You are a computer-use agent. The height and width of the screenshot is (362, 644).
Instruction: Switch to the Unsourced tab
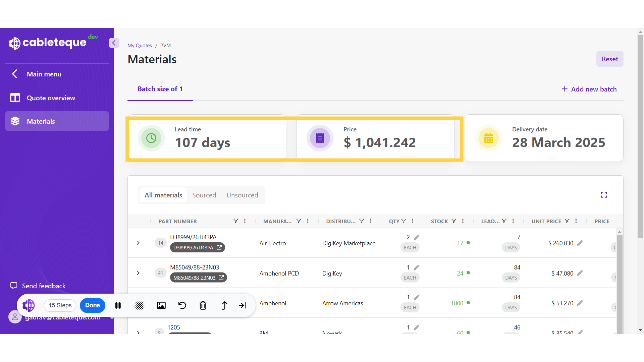(x=242, y=195)
